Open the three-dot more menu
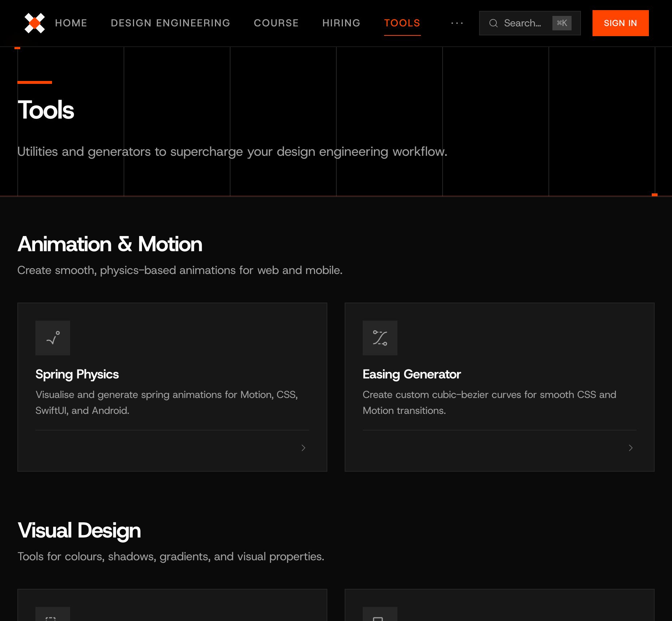 coord(457,23)
